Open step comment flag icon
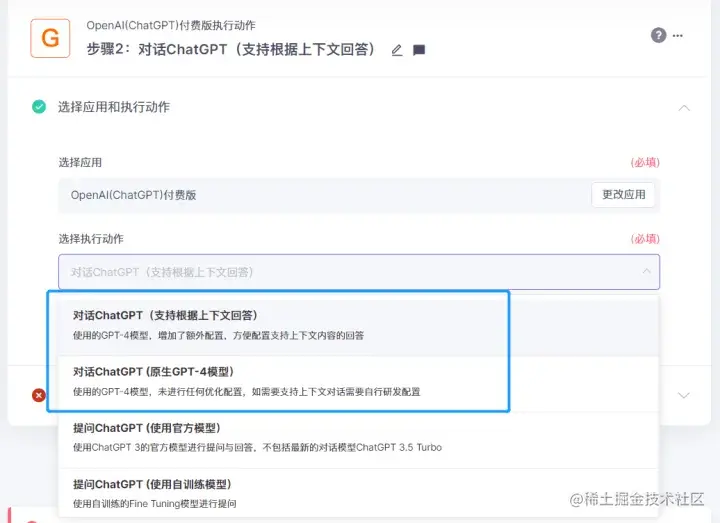 coord(419,50)
